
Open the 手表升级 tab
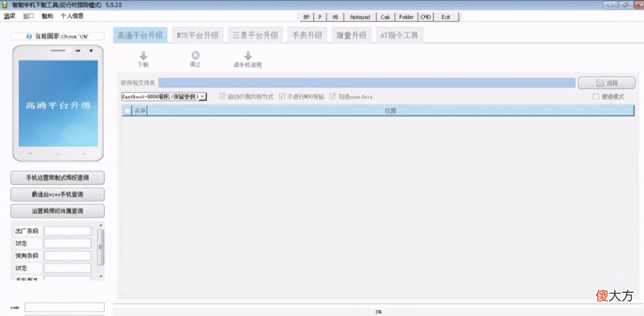point(307,35)
